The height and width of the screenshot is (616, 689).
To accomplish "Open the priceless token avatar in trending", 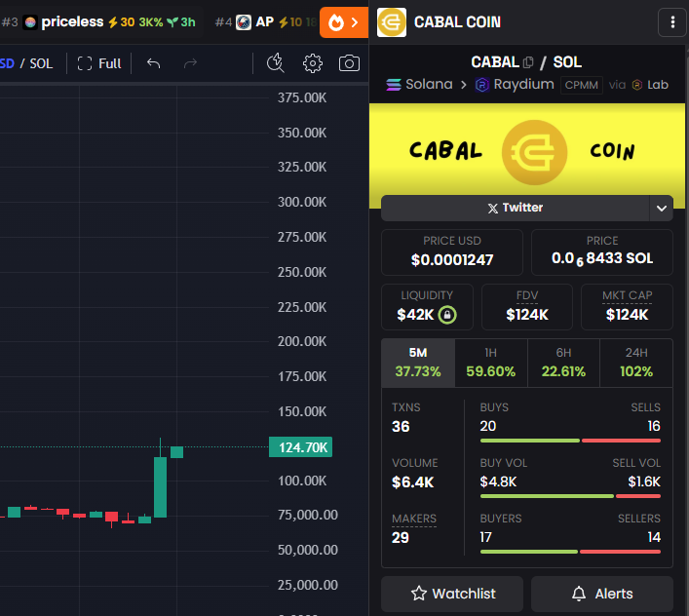I will click(x=30, y=22).
